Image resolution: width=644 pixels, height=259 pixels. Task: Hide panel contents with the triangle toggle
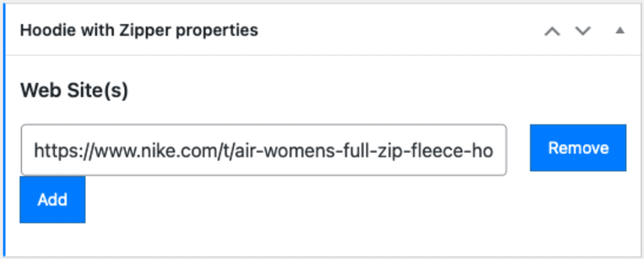click(x=620, y=31)
